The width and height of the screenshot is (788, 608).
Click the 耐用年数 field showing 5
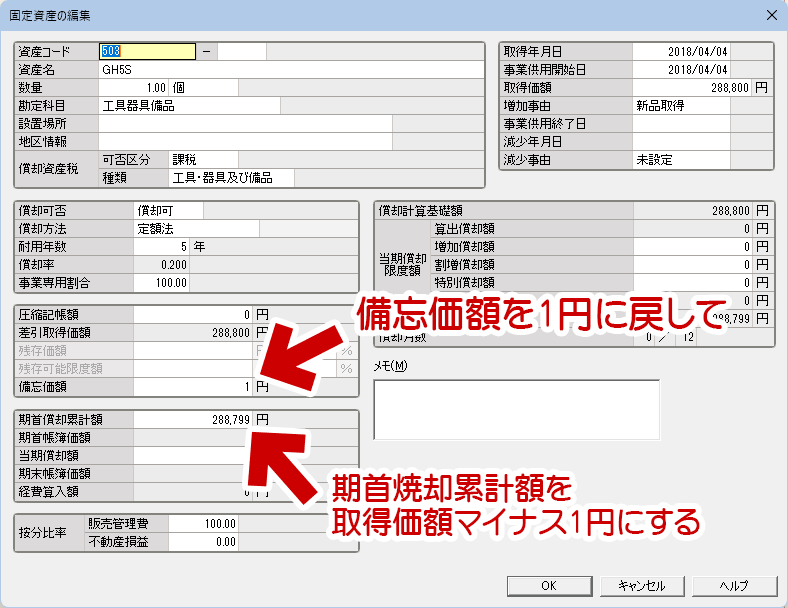(161, 247)
